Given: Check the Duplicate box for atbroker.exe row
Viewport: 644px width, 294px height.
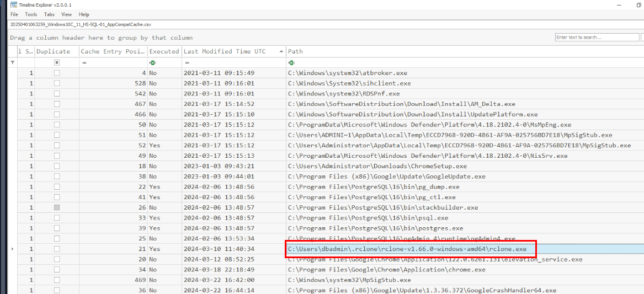Looking at the screenshot, I should [57, 73].
